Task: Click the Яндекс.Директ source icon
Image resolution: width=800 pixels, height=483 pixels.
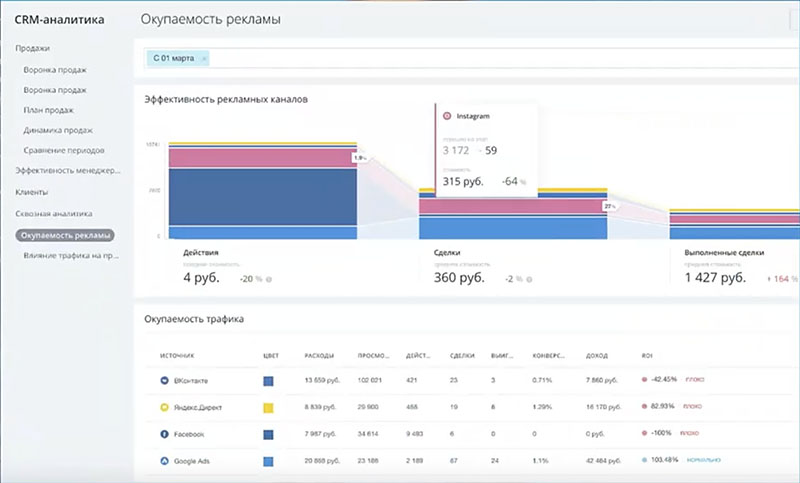Action: (164, 408)
